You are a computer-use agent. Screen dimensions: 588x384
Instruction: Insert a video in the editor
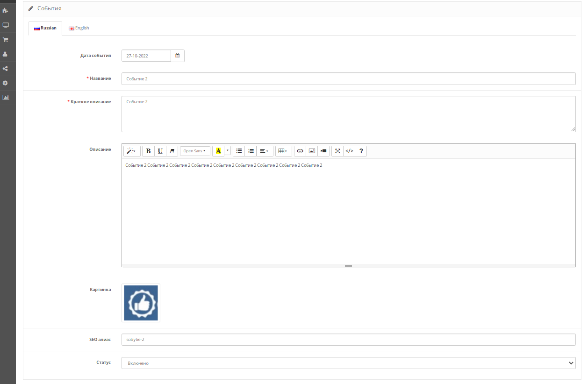click(x=323, y=151)
